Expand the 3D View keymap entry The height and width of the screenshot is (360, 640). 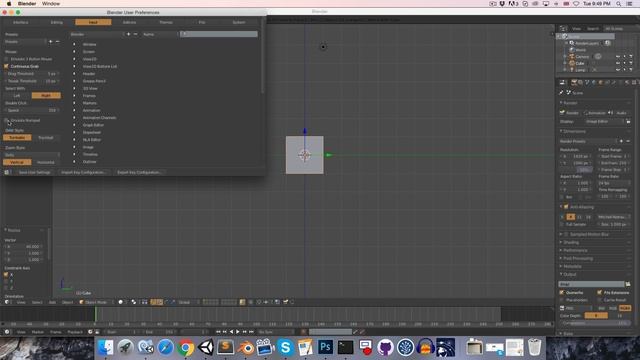tap(74, 88)
